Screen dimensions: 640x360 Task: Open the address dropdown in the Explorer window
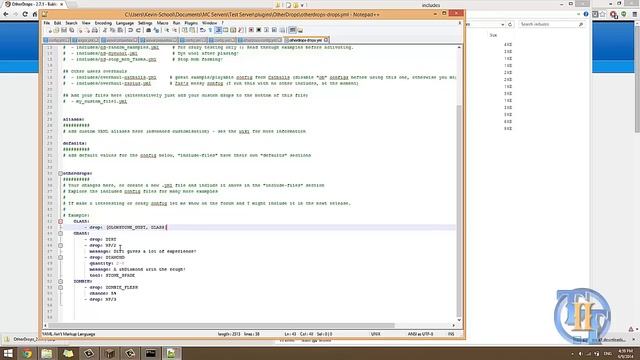pos(502,24)
